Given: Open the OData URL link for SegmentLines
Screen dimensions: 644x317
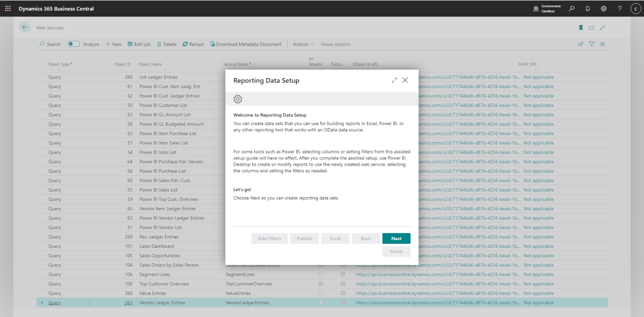Looking at the screenshot, I should (x=437, y=274).
